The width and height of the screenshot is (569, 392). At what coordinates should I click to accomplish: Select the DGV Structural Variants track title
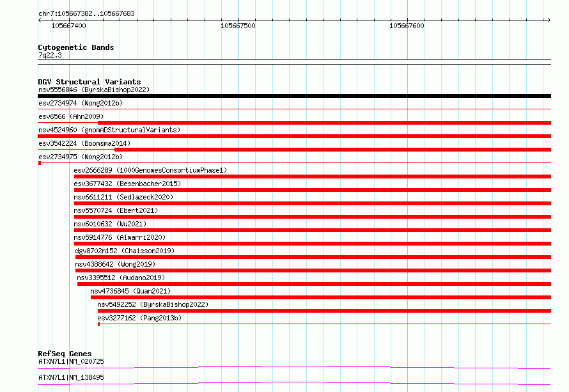tap(90, 82)
